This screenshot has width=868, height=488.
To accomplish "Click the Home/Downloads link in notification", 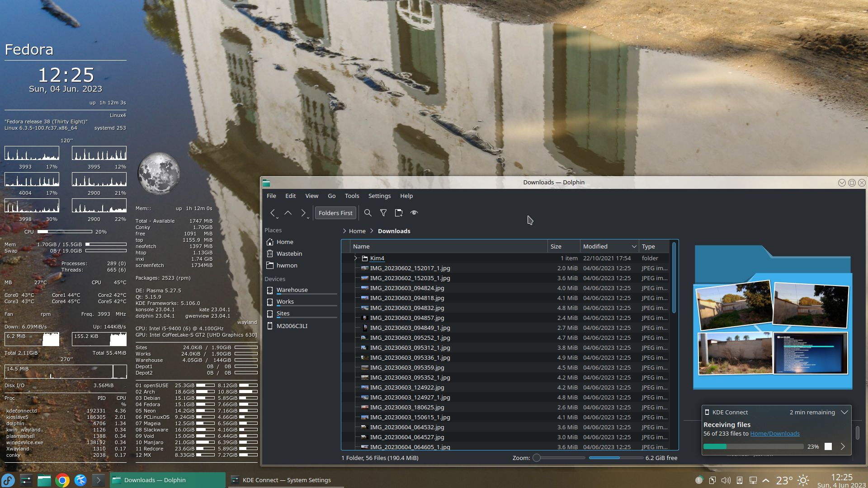I will tap(774, 434).
